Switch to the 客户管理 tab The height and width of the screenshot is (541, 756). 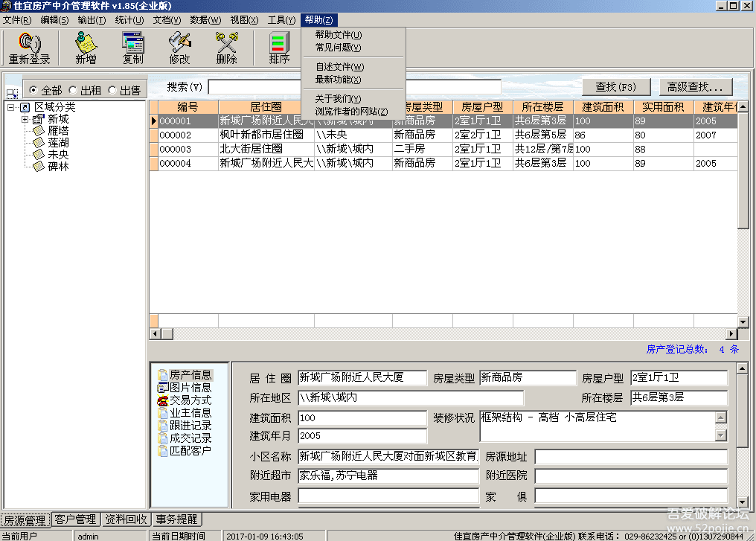coord(76,519)
